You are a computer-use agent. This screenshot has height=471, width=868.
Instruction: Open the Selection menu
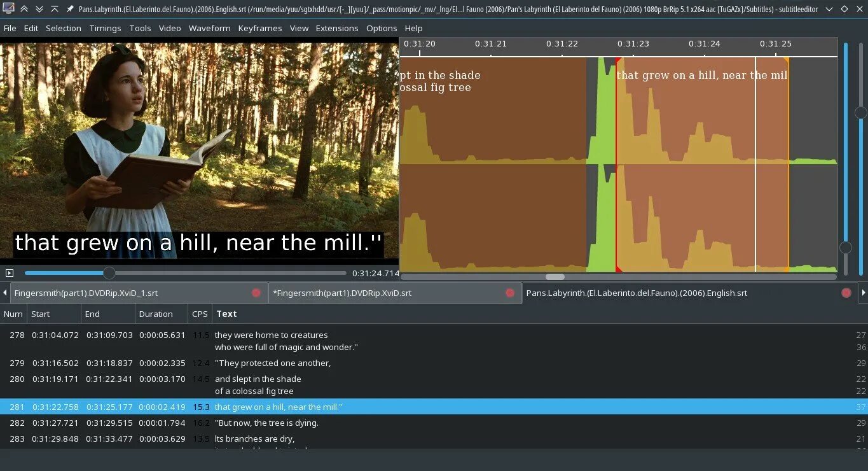point(64,28)
